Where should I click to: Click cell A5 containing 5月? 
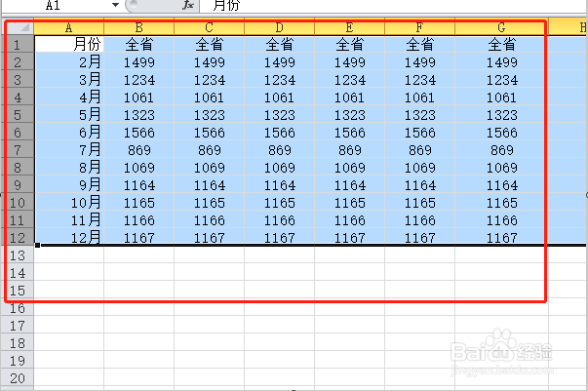tap(69, 115)
